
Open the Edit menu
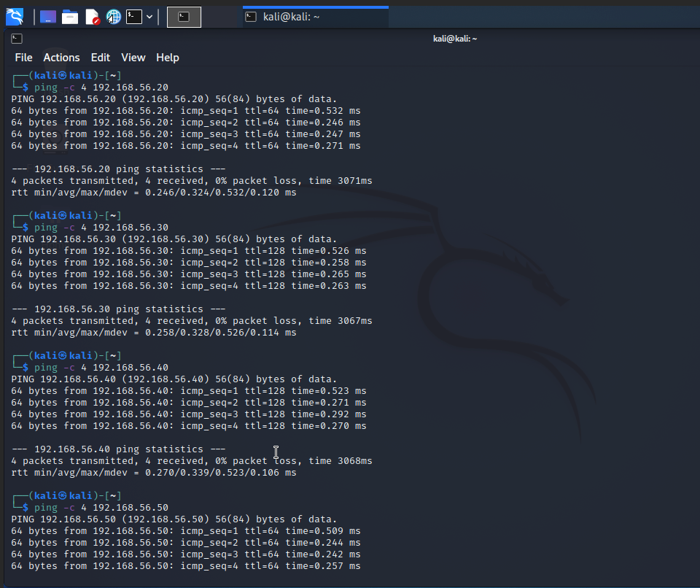click(101, 58)
